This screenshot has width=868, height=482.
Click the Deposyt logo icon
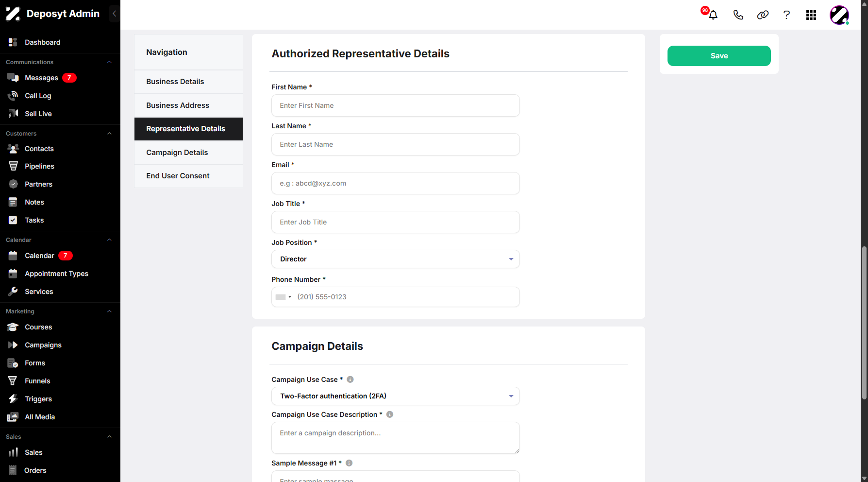click(13, 14)
